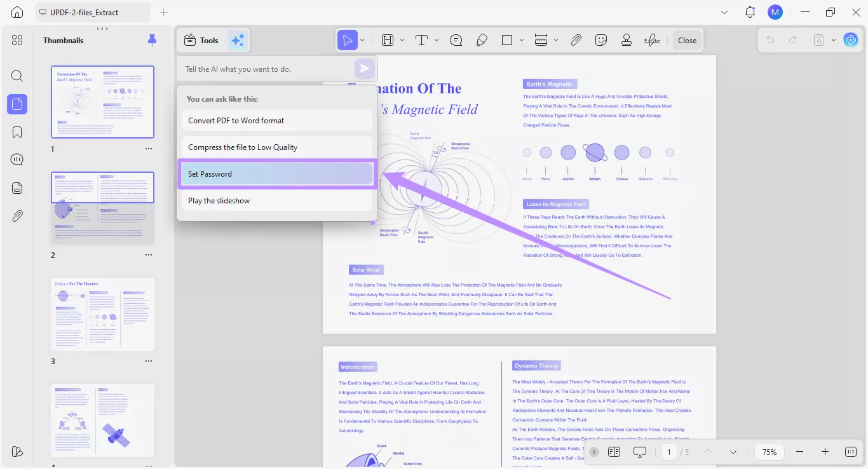The image size is (868, 469).
Task: Choose Play the slideshow suggestion
Action: tap(276, 200)
